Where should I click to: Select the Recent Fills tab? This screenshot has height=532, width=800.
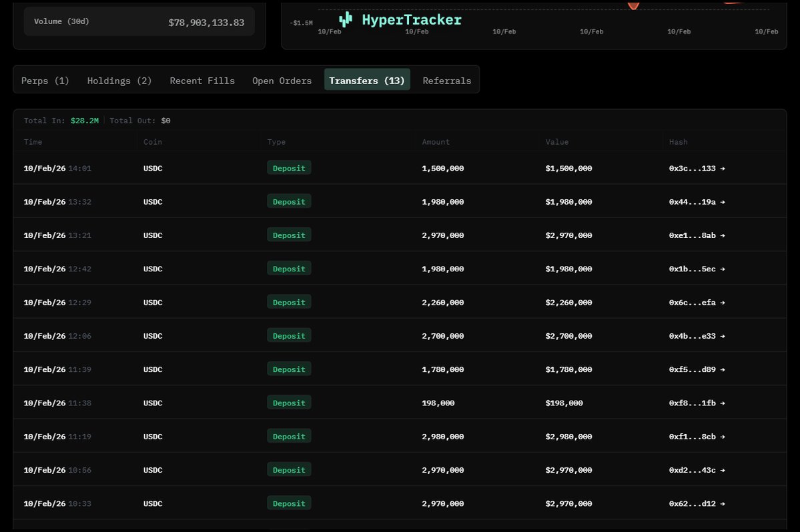click(202, 81)
